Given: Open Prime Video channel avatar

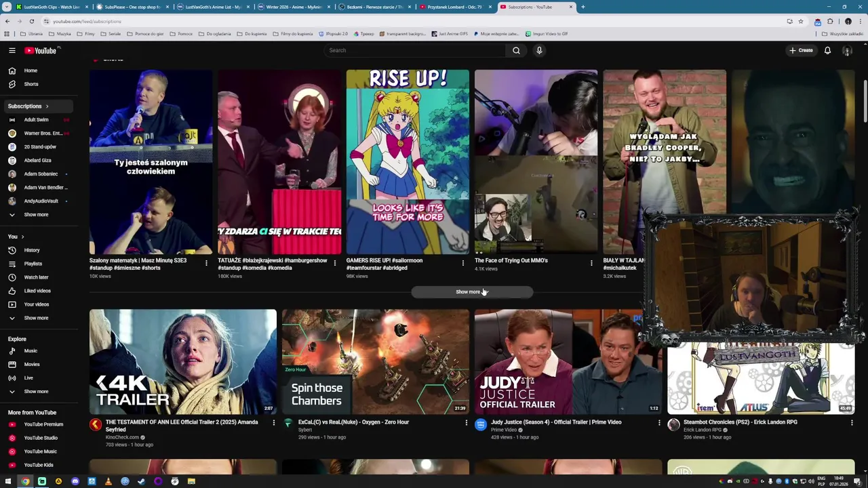Looking at the screenshot, I should pos(481,425).
